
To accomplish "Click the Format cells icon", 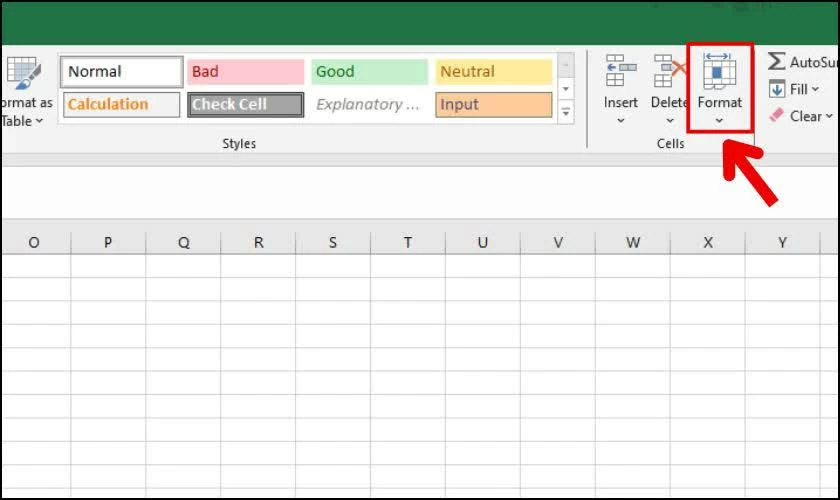I will pos(719,71).
